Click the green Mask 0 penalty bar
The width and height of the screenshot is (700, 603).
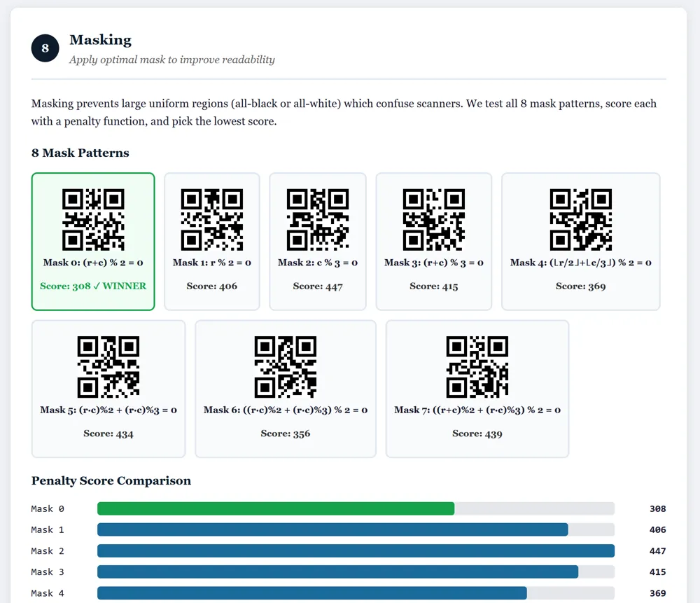tap(276, 508)
